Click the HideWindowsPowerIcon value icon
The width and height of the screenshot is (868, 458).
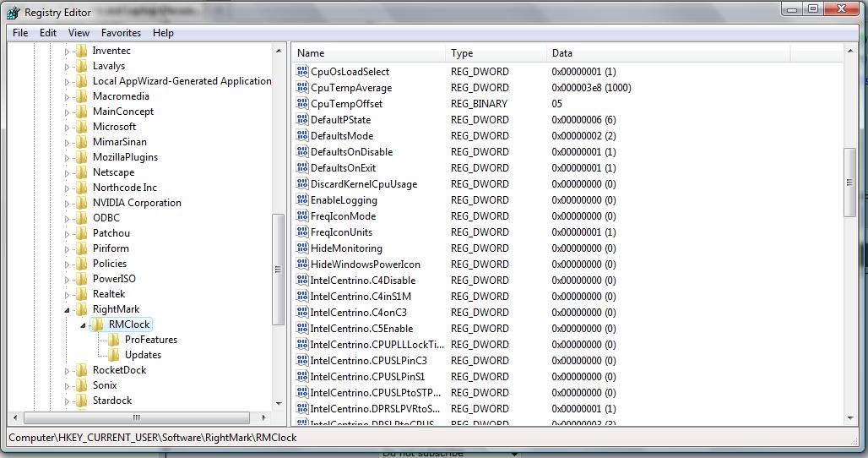coord(302,264)
